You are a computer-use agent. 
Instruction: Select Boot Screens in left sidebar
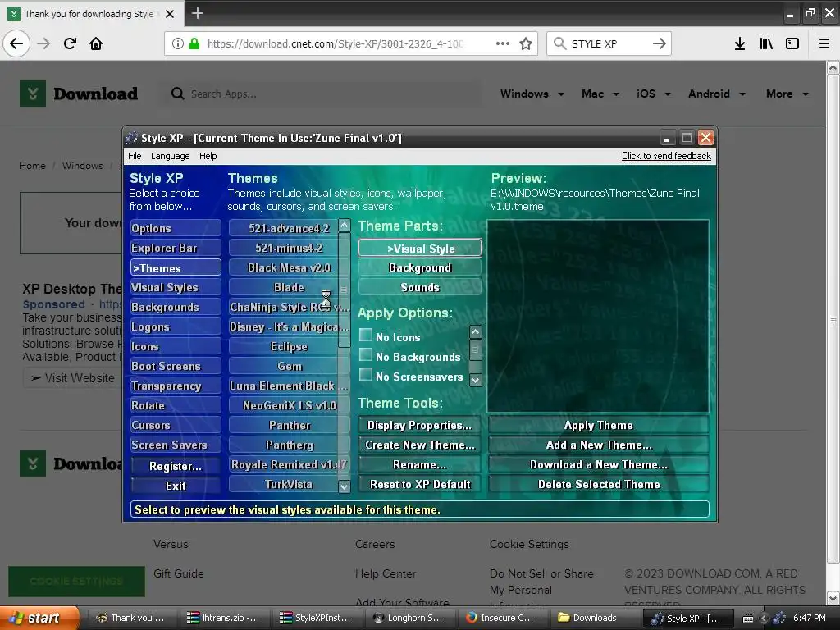coord(176,367)
